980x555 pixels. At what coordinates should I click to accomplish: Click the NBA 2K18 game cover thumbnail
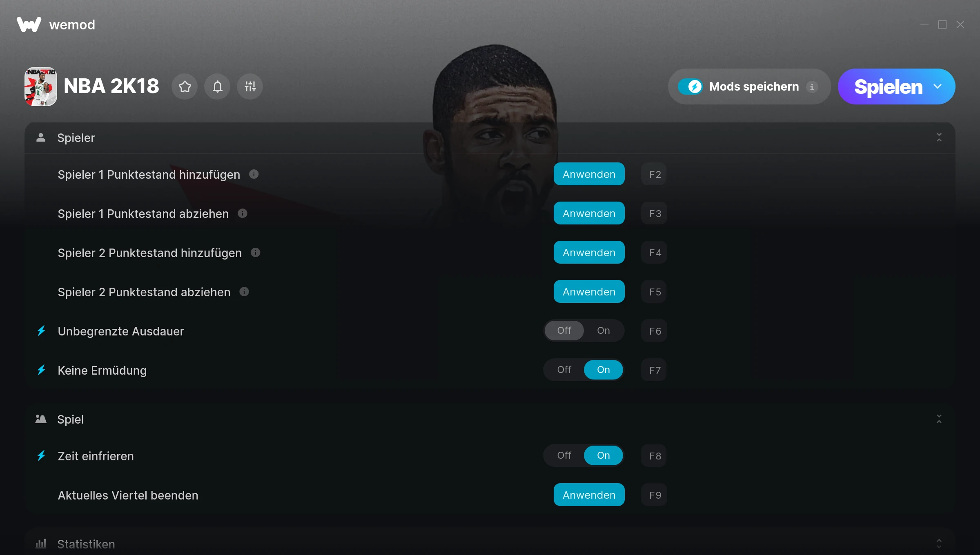(41, 87)
